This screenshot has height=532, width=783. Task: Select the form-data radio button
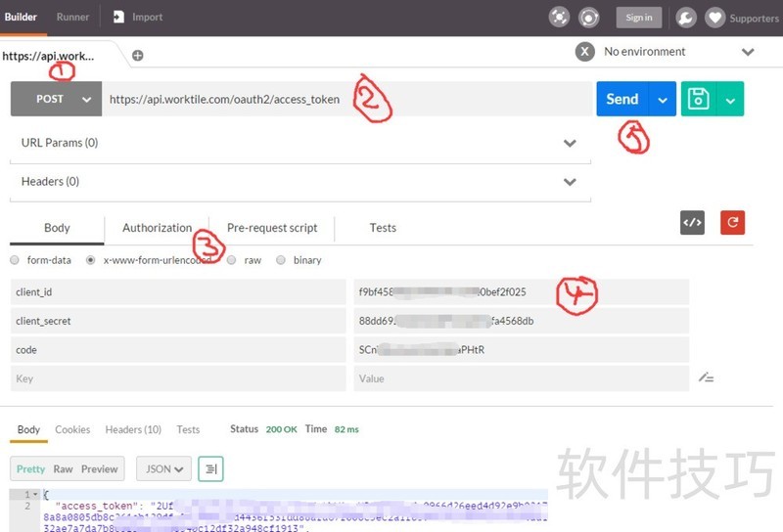15,260
